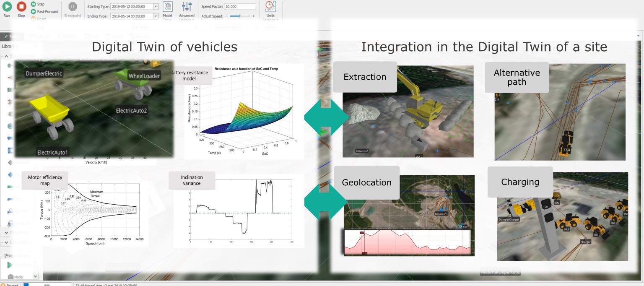Viewport: 644px width, 286px height.
Task: Open the Starting Type date dropdown
Action: (x=156, y=7)
